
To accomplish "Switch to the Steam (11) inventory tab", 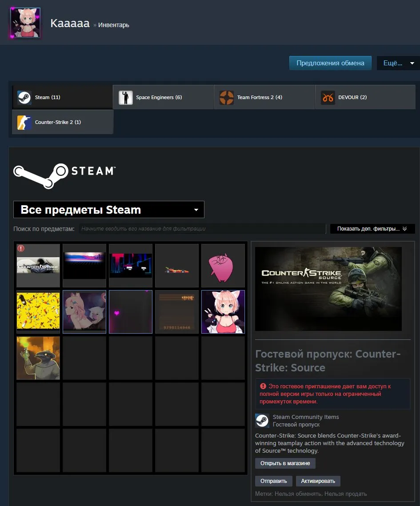I will [62, 97].
